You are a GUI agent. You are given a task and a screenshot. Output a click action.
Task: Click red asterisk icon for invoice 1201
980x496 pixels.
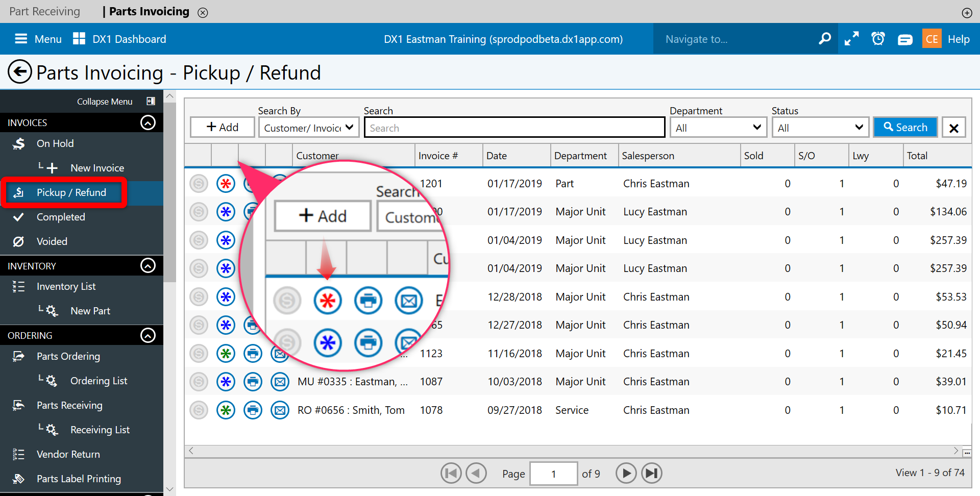click(x=226, y=183)
